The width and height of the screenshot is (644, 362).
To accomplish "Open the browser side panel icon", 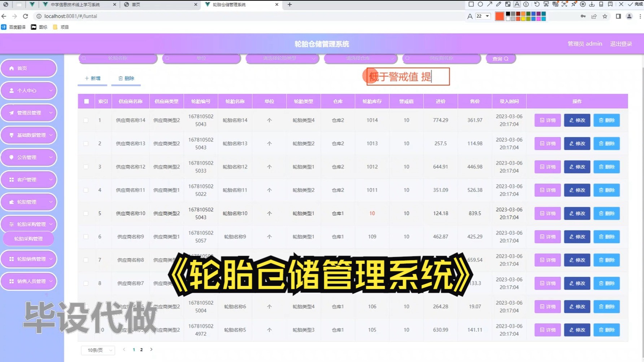I will pos(618,16).
